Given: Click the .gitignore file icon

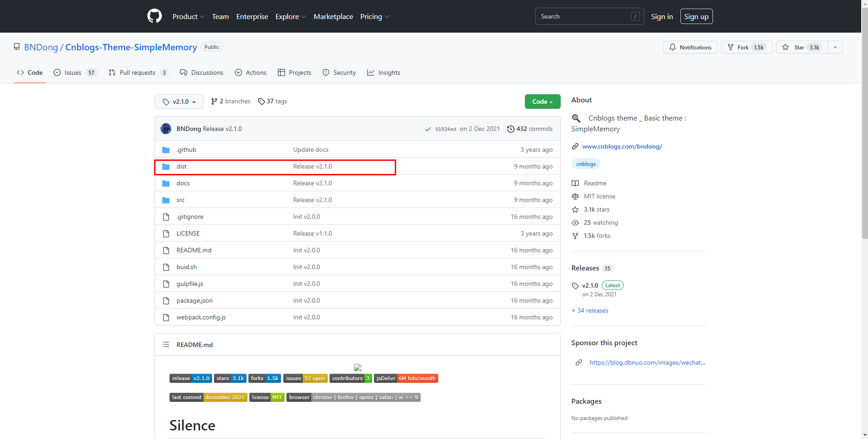Looking at the screenshot, I should click(x=166, y=217).
